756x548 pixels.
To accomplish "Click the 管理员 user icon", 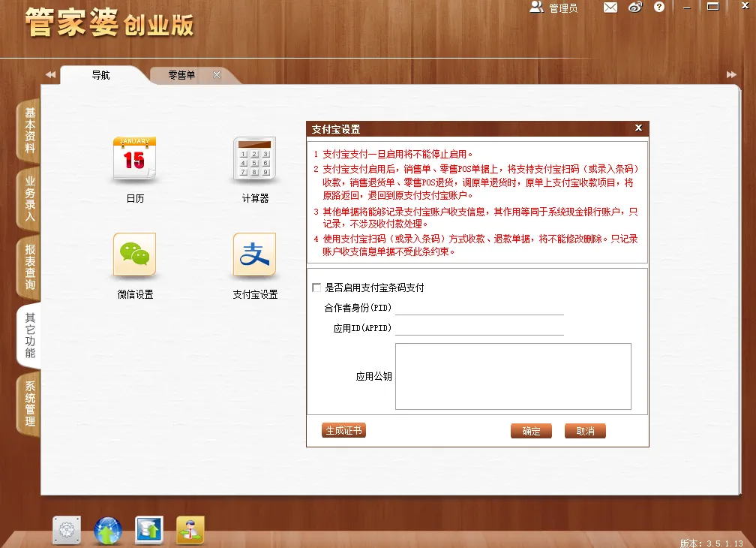I will (537, 7).
